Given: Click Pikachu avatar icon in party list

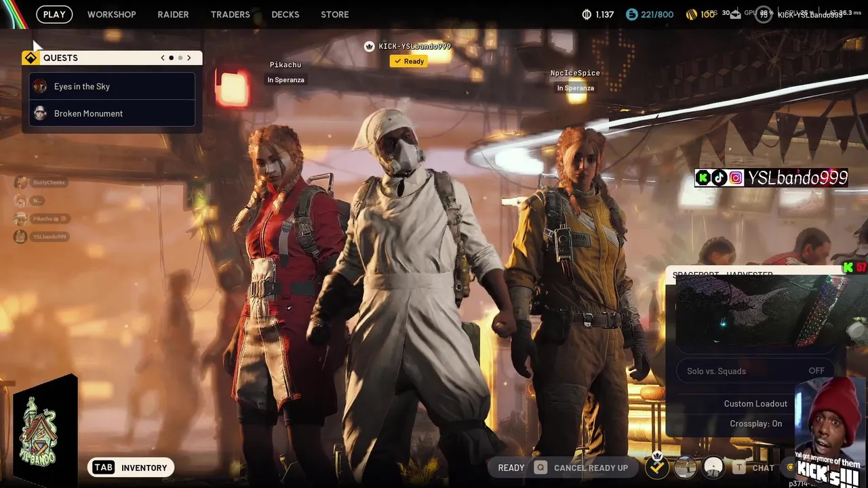Looking at the screenshot, I should [x=21, y=218].
